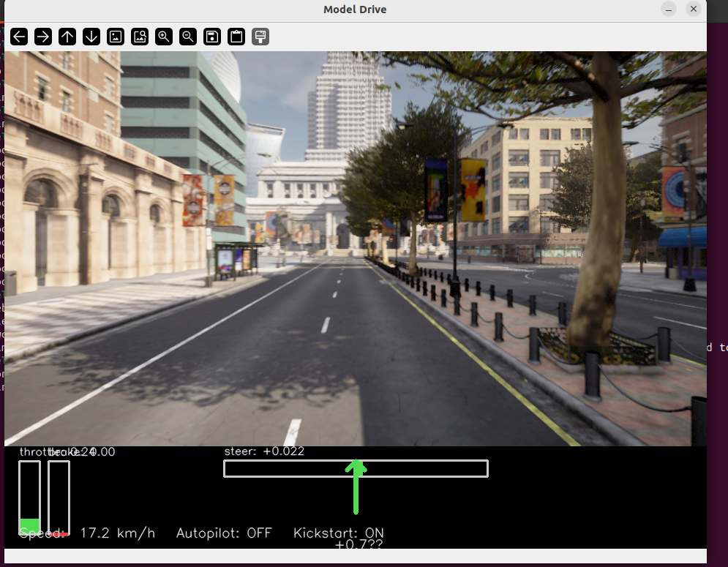Reset view to original image size

tap(116, 37)
